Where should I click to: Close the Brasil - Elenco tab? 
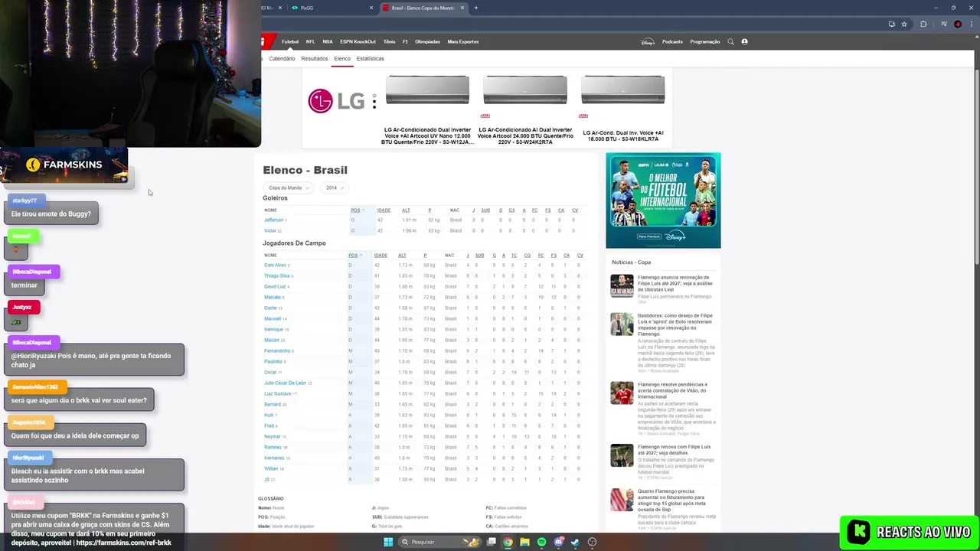click(464, 8)
